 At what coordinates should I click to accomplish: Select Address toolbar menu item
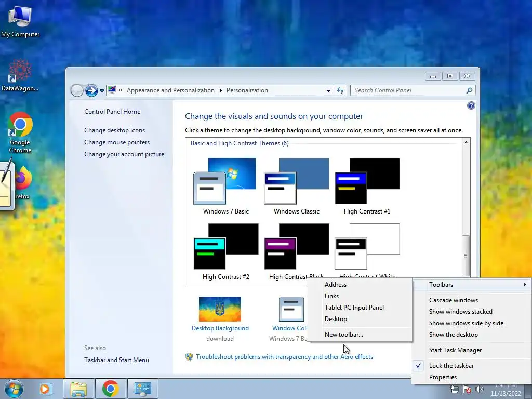click(x=360, y=285)
